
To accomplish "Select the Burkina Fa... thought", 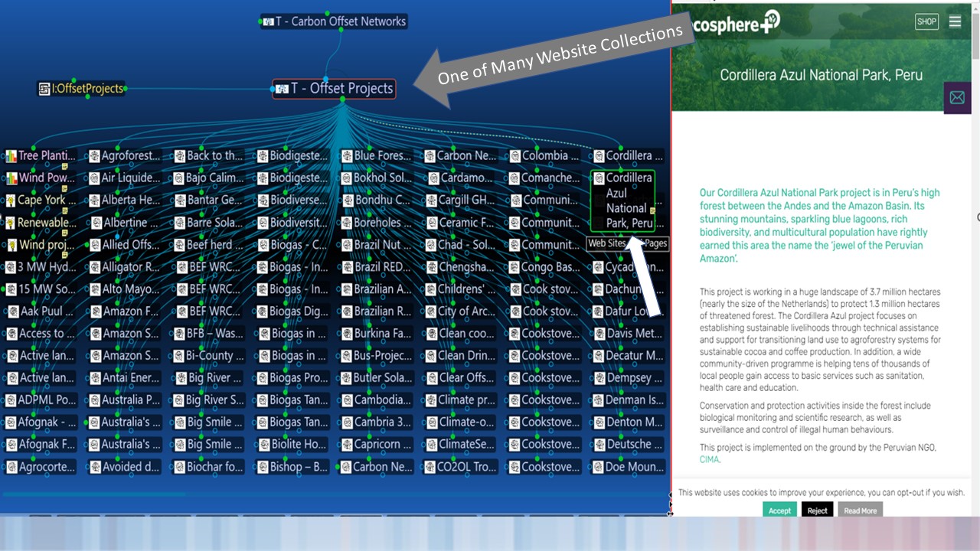I will coord(376,334).
